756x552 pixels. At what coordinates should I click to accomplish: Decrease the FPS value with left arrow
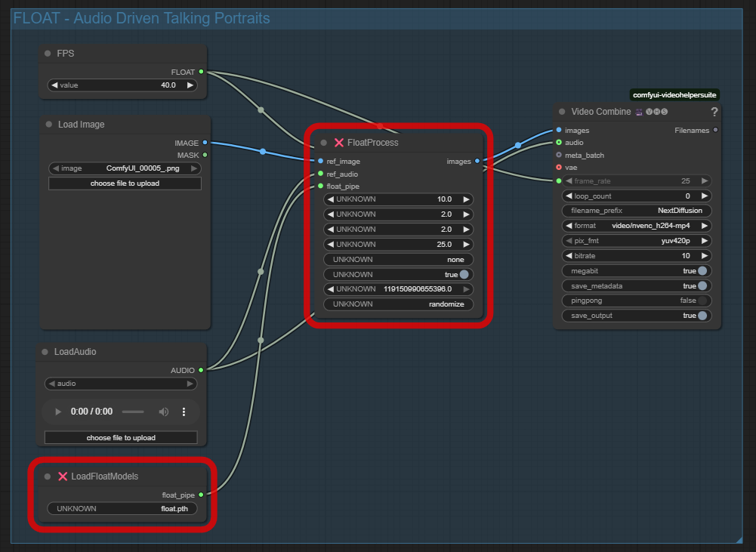54,85
